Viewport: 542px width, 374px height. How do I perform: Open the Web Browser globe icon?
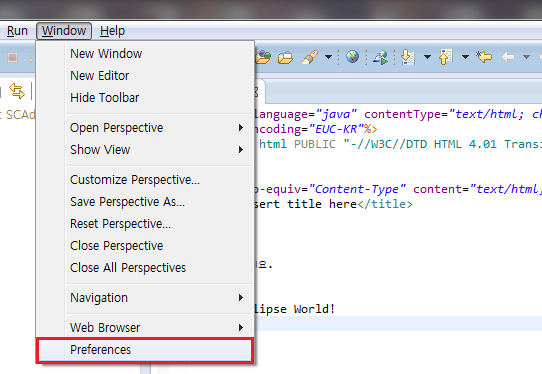click(x=353, y=57)
